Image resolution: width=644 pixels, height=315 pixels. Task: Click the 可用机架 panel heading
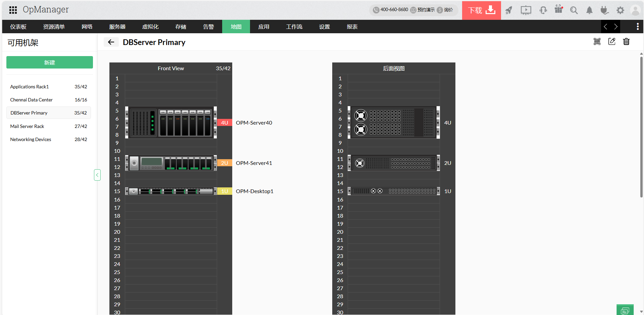click(23, 43)
